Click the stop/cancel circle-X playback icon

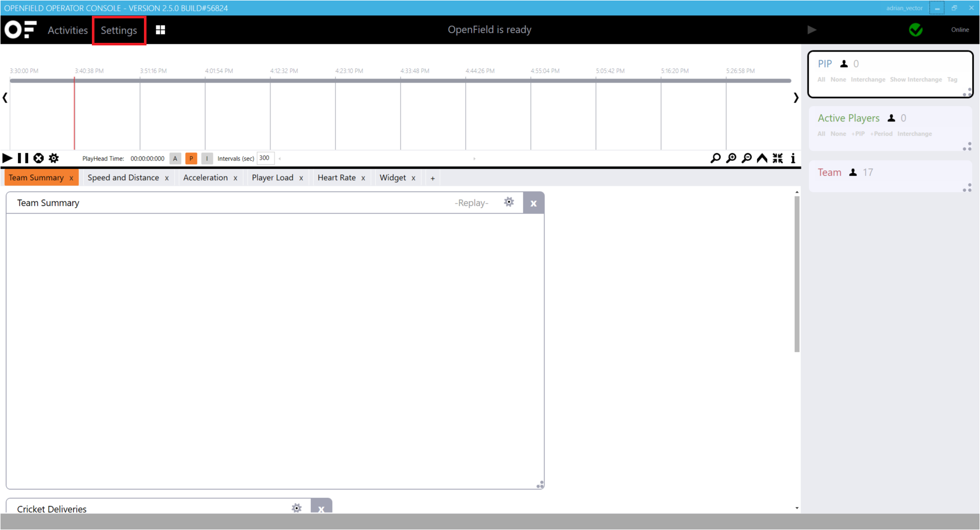tap(38, 158)
